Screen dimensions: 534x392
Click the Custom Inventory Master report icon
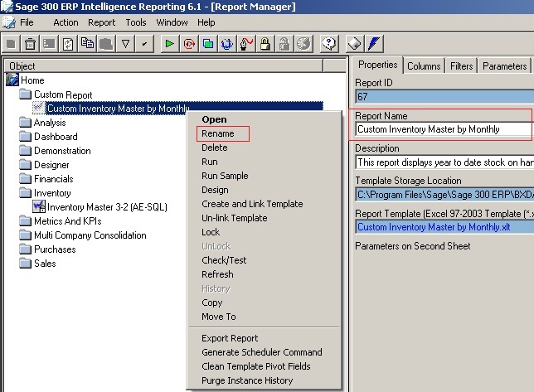point(38,108)
